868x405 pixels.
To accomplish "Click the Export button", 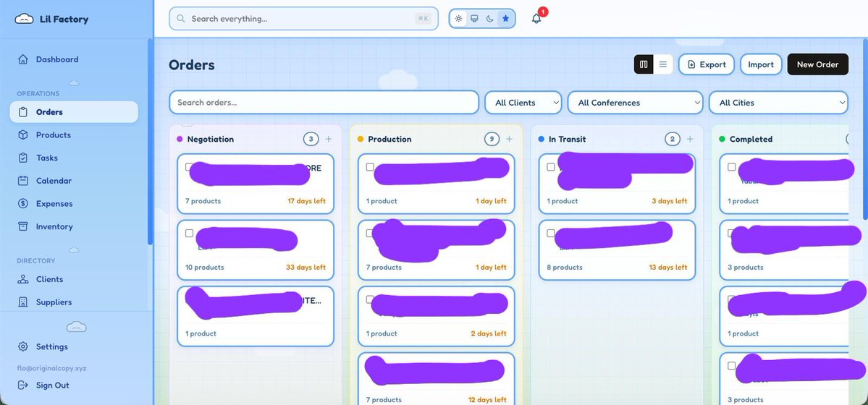I will (707, 64).
